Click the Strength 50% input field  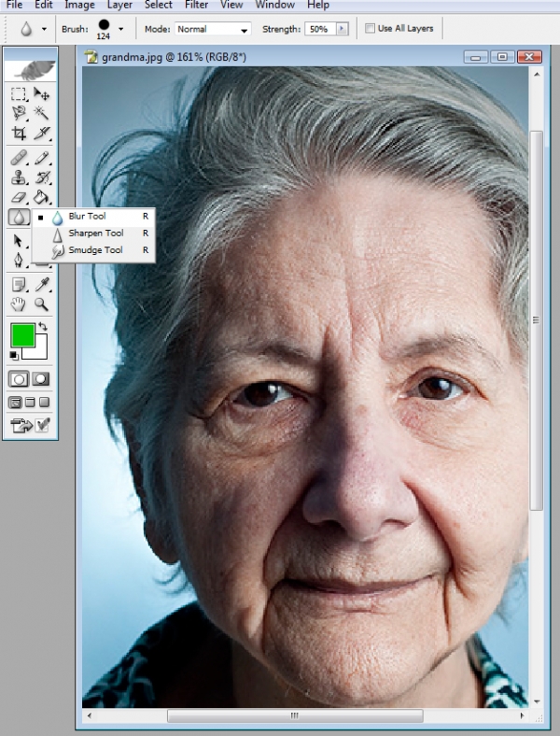click(321, 29)
